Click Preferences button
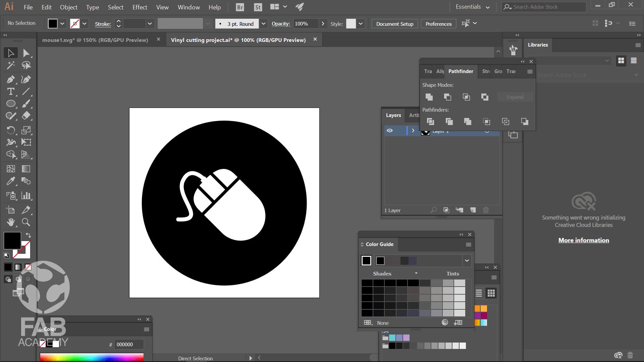 click(438, 24)
